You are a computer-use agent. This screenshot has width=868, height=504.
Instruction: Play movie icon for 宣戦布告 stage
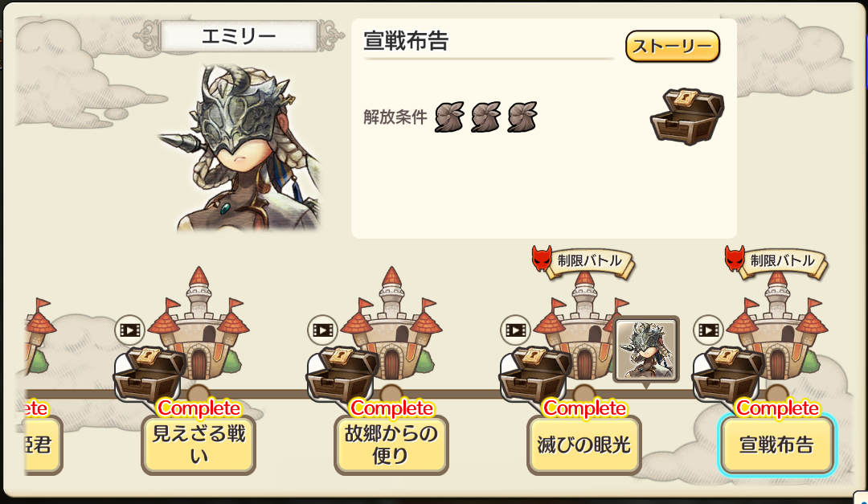point(709,330)
